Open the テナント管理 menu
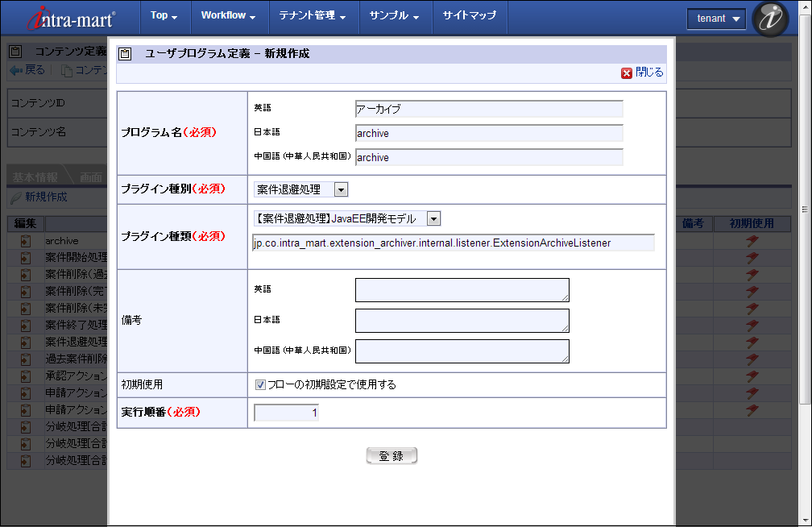This screenshot has height=527, width=812. [x=313, y=16]
